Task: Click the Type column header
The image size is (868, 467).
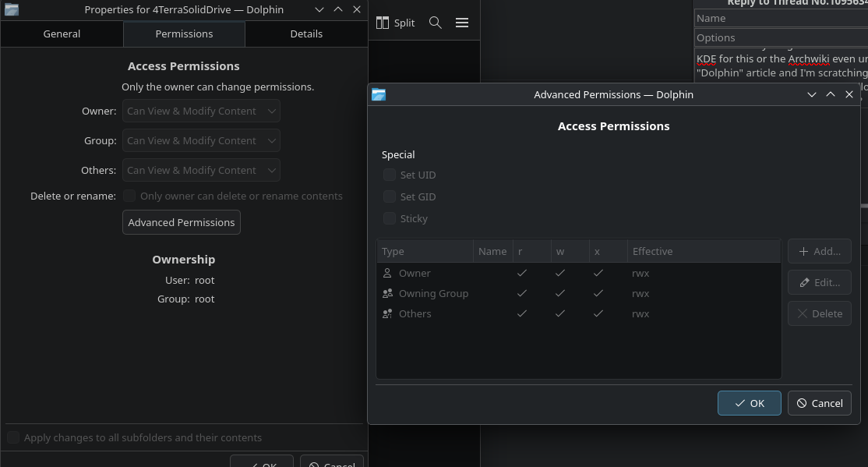Action: [425, 252]
